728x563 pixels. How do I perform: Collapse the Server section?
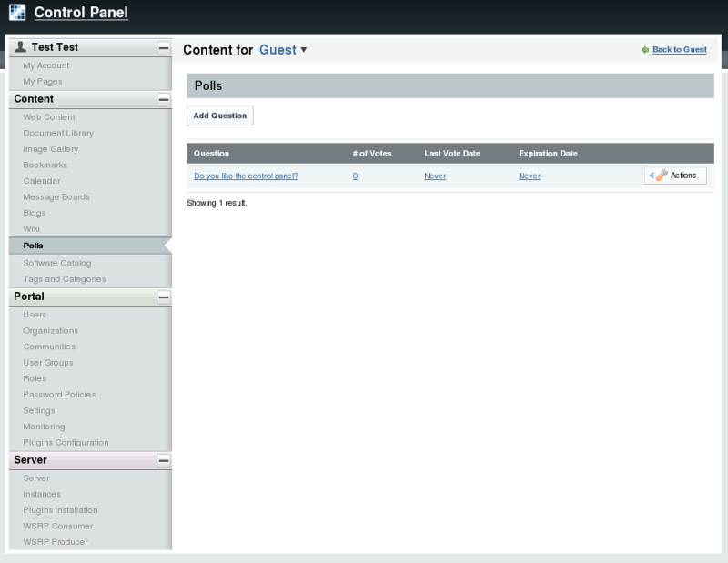coord(164,460)
